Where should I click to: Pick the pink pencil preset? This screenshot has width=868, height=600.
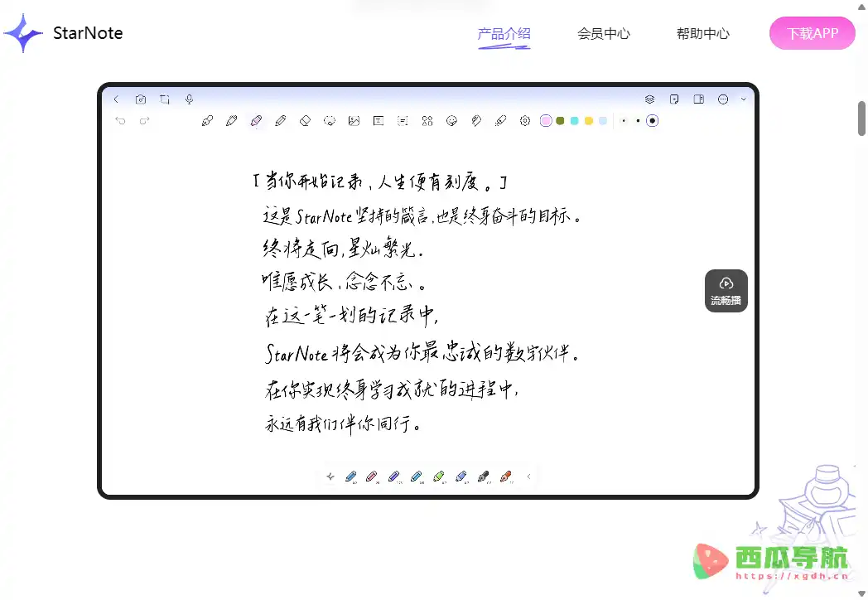tap(372, 477)
